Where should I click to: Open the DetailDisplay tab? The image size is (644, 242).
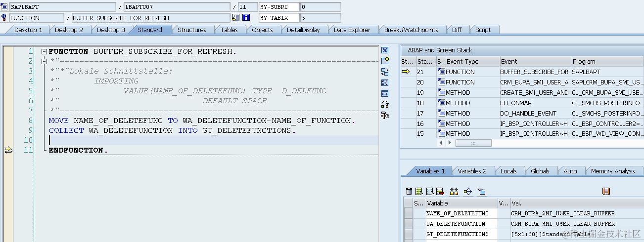point(303,30)
